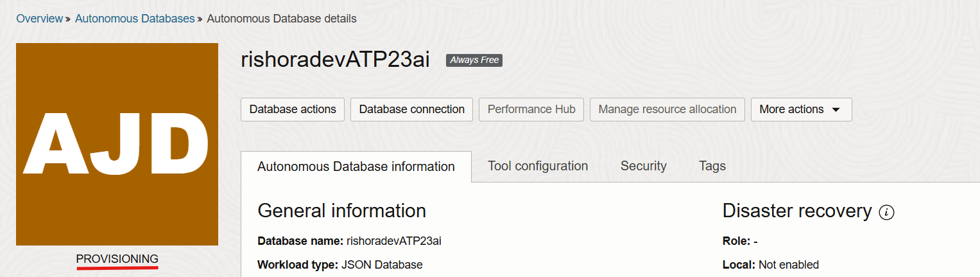Open Performance Hub
Viewport: 980px width, 277px height.
tap(531, 109)
